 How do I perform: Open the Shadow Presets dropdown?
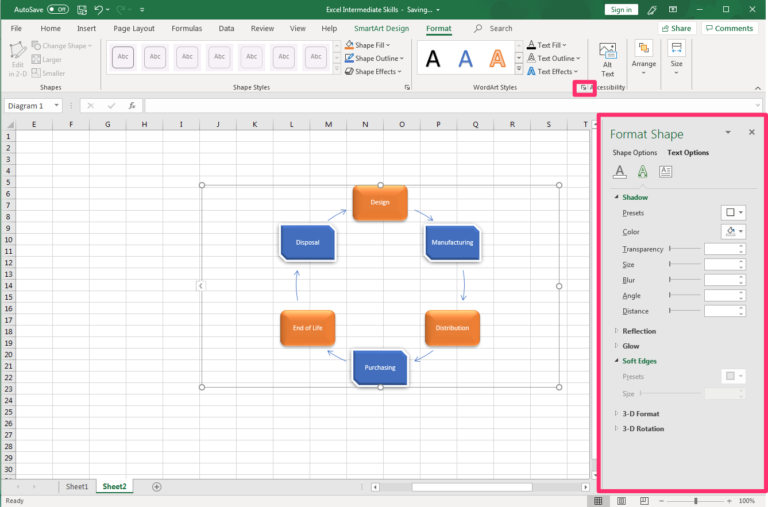tap(733, 213)
